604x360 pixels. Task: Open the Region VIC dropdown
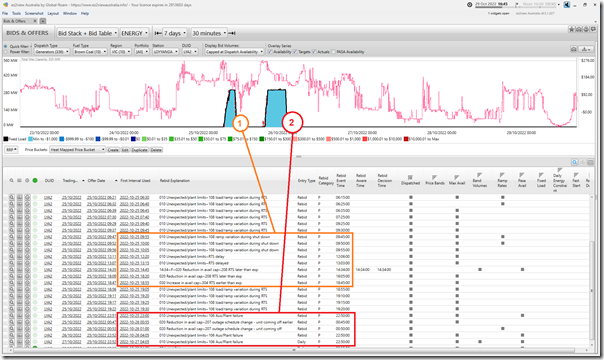(x=121, y=52)
